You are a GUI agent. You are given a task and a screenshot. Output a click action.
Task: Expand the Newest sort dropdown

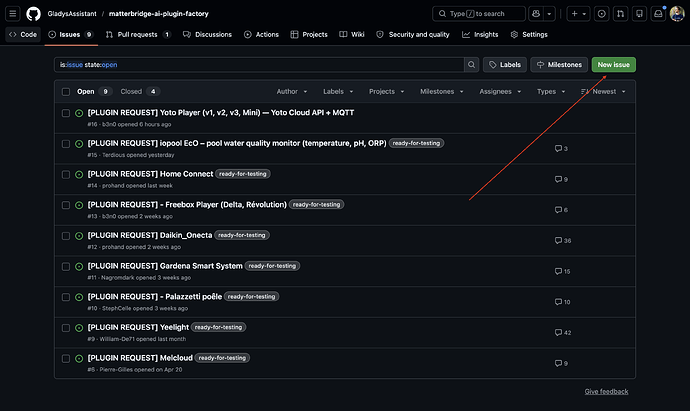pyautogui.click(x=603, y=92)
